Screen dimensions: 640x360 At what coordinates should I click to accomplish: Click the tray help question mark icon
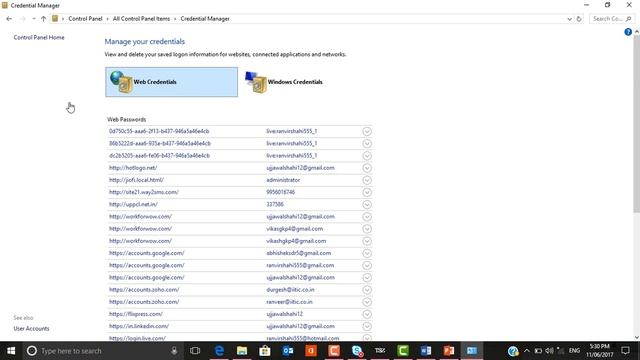tap(513, 351)
